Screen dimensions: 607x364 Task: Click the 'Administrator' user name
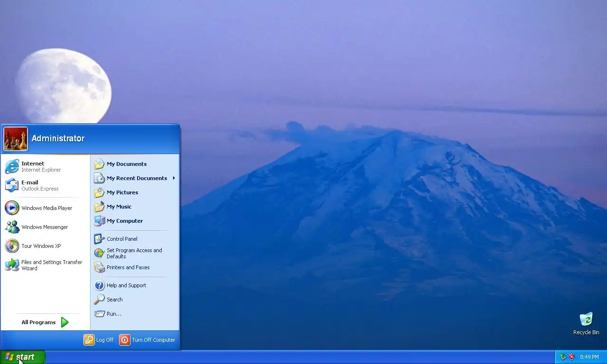58,138
